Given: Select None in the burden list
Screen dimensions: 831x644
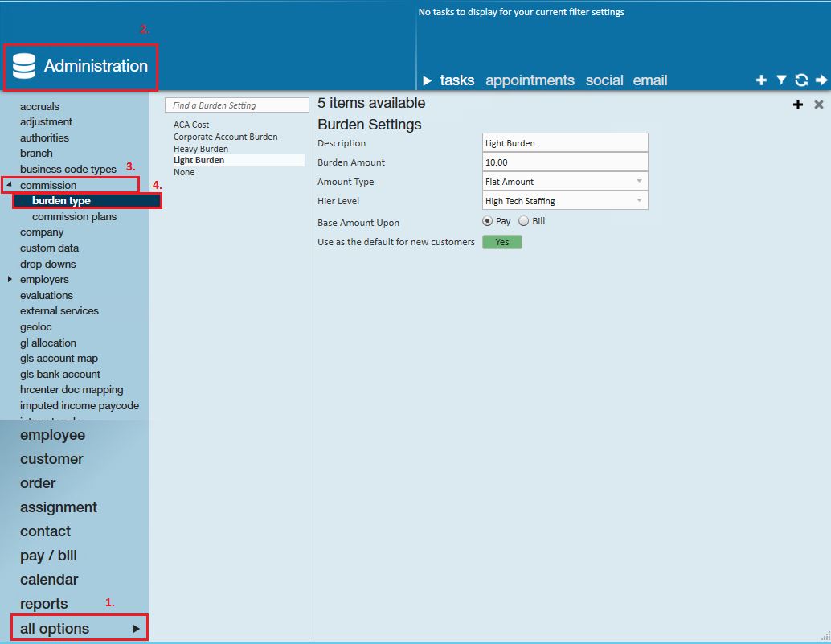Looking at the screenshot, I should (x=184, y=172).
